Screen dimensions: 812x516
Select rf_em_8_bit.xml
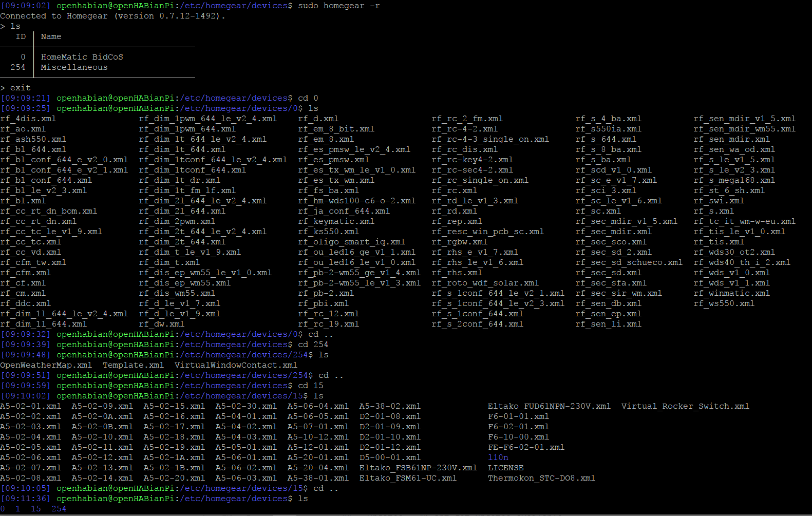(x=336, y=129)
